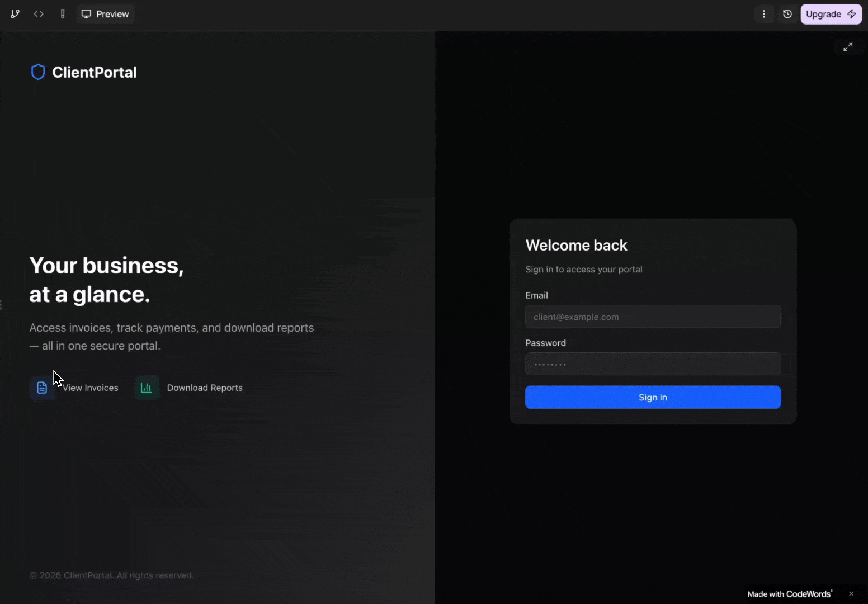Focus the Password input field
Image resolution: width=868 pixels, height=604 pixels.
pos(653,364)
